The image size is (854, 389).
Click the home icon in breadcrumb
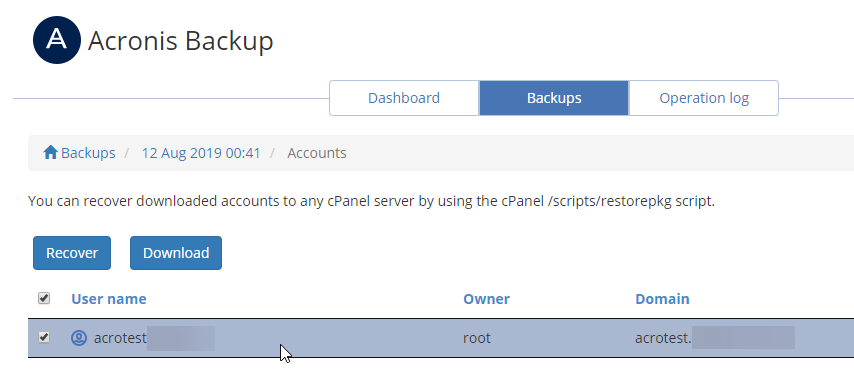point(51,153)
